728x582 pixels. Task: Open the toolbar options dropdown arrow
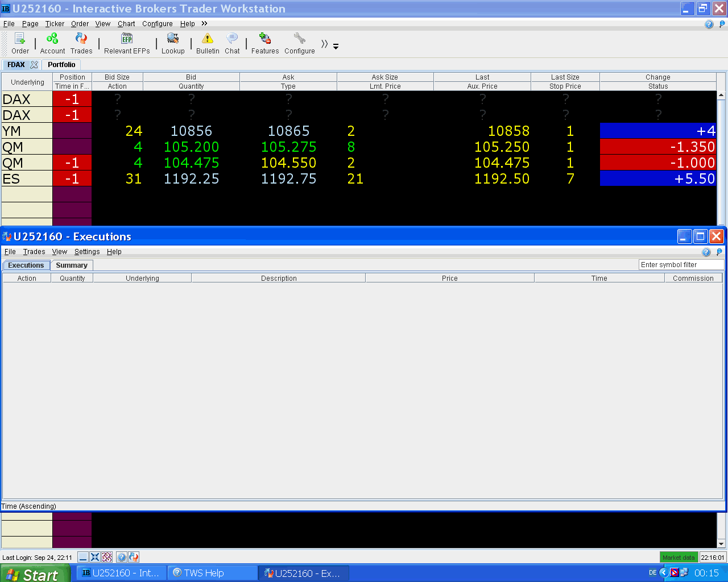coord(336,47)
